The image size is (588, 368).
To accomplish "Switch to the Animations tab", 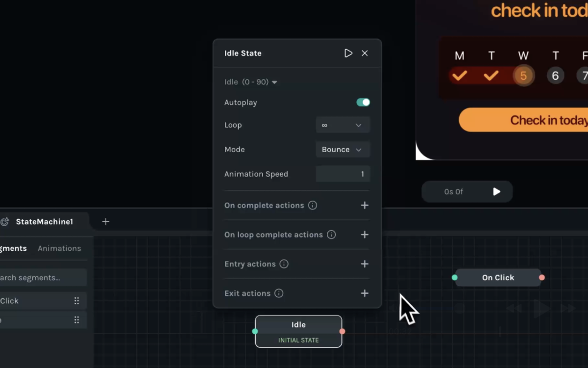I will pyautogui.click(x=59, y=248).
